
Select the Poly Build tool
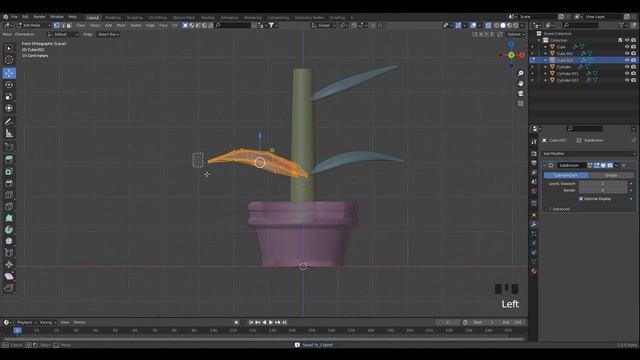tap(9, 218)
